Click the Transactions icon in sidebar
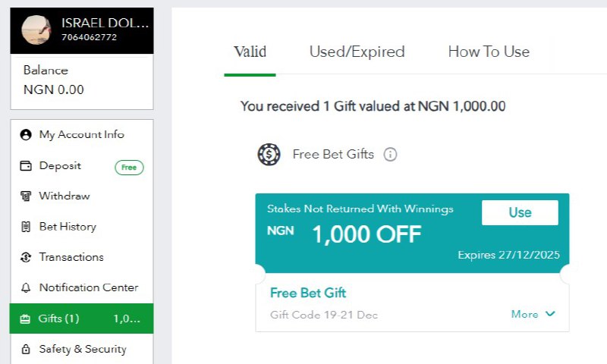 coord(25,257)
